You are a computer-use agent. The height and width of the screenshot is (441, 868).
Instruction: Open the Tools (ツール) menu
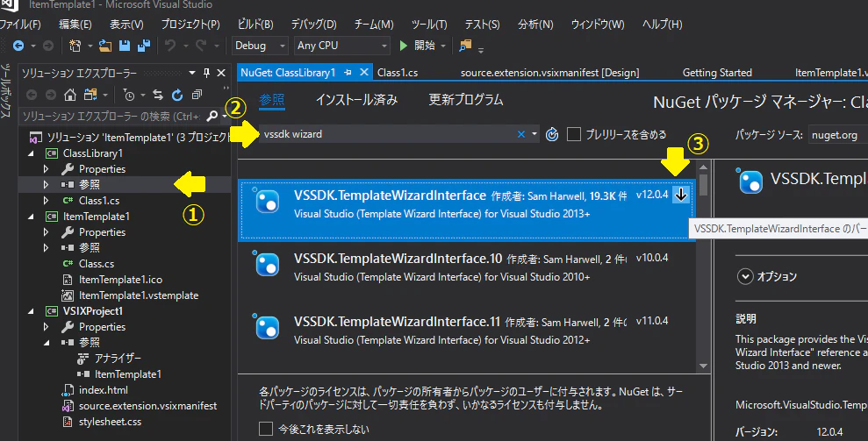[x=429, y=25]
